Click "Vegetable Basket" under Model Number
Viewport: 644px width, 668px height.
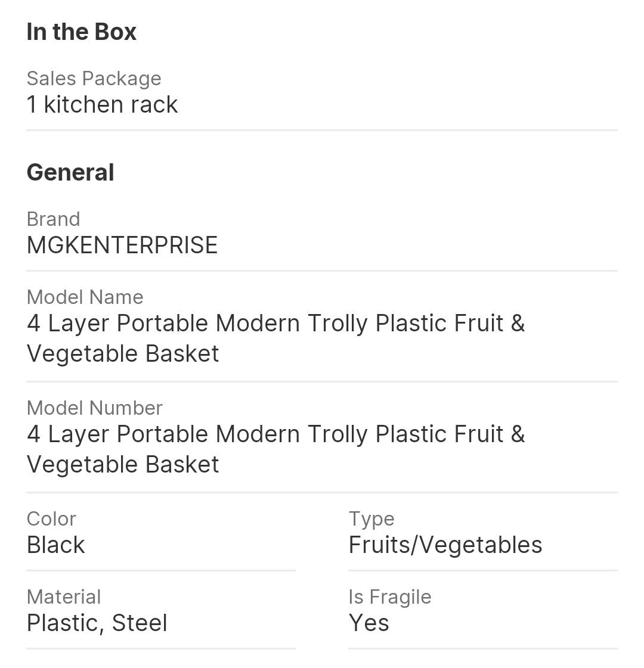tap(123, 464)
